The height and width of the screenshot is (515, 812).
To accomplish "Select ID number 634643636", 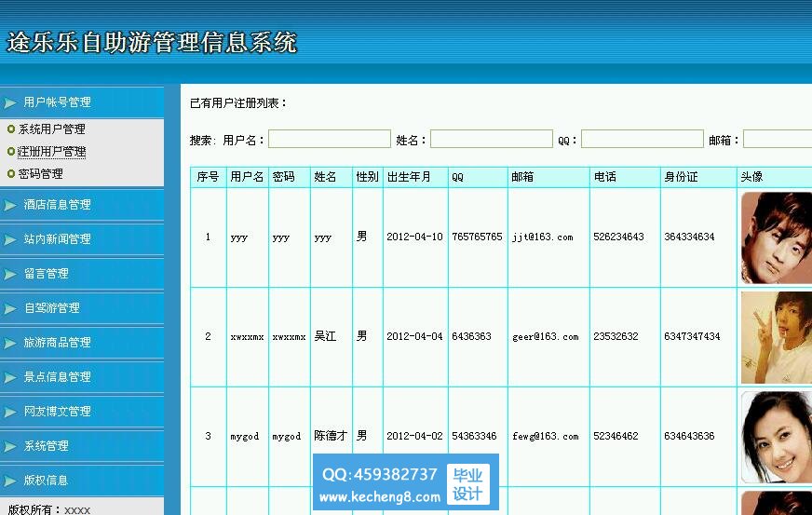I will pyautogui.click(x=689, y=436).
